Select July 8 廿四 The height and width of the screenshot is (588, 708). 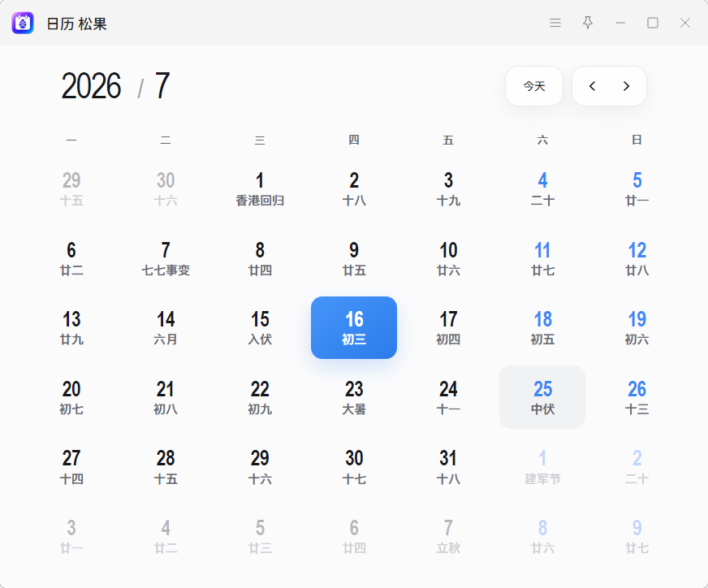pos(260,259)
